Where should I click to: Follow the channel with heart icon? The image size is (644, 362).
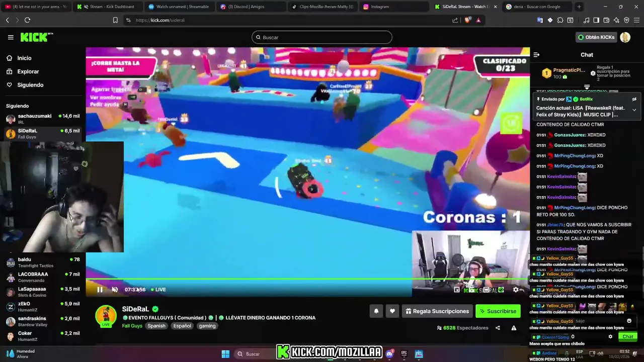tap(392, 311)
